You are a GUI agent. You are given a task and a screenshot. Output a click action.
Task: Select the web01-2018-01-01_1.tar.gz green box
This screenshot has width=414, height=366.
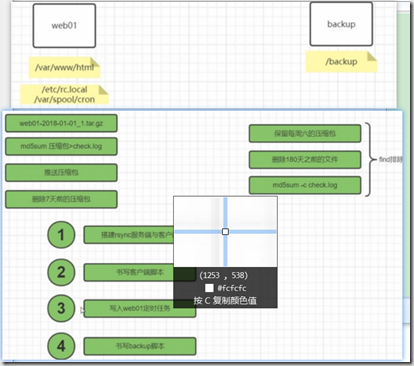click(61, 123)
